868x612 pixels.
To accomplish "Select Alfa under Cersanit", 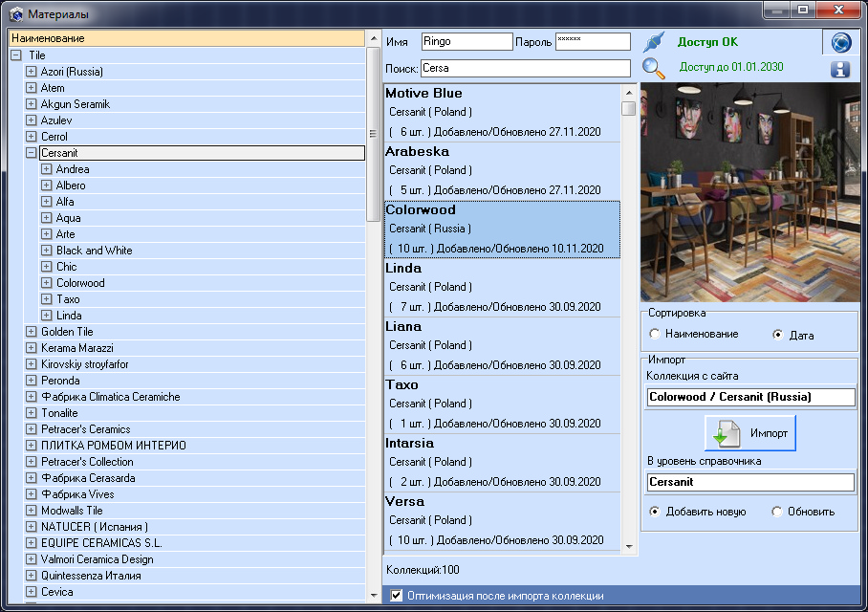I will pos(65,202).
